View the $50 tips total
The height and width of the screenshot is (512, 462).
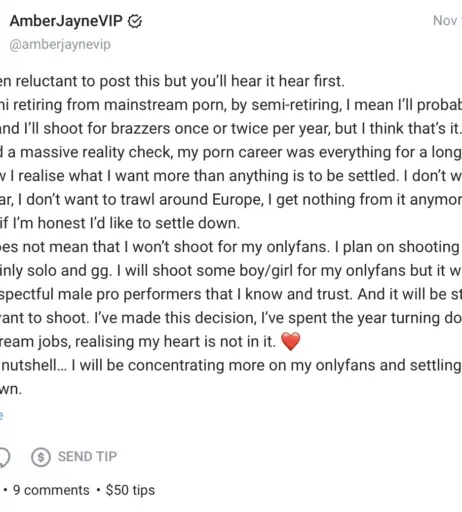pyautogui.click(x=130, y=490)
